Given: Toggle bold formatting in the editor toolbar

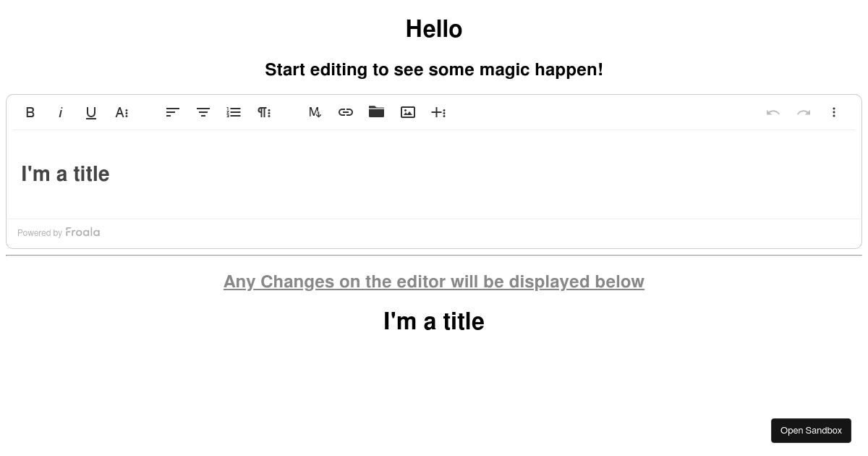Looking at the screenshot, I should pyautogui.click(x=30, y=112).
